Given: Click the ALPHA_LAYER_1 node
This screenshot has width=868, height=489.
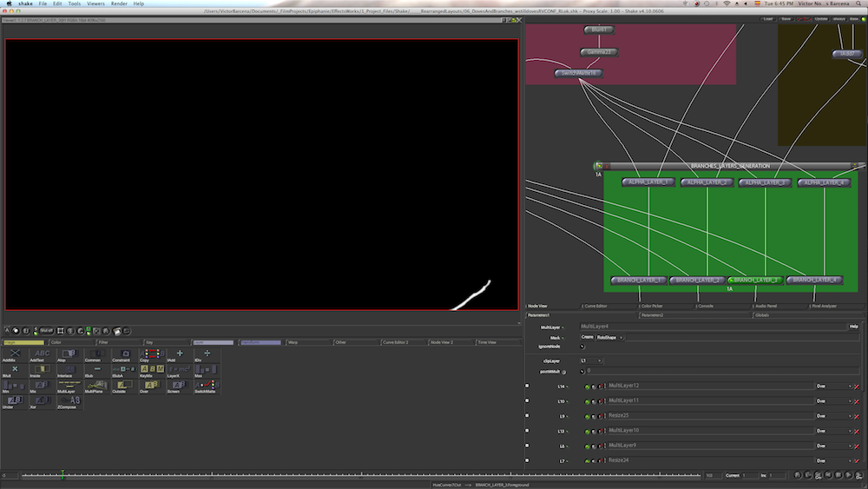Looking at the screenshot, I should click(648, 182).
